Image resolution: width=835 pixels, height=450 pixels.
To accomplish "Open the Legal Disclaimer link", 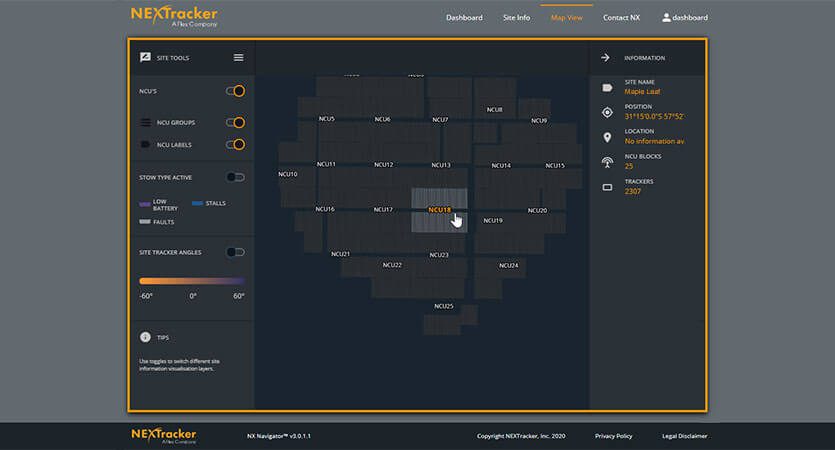I will [x=685, y=436].
